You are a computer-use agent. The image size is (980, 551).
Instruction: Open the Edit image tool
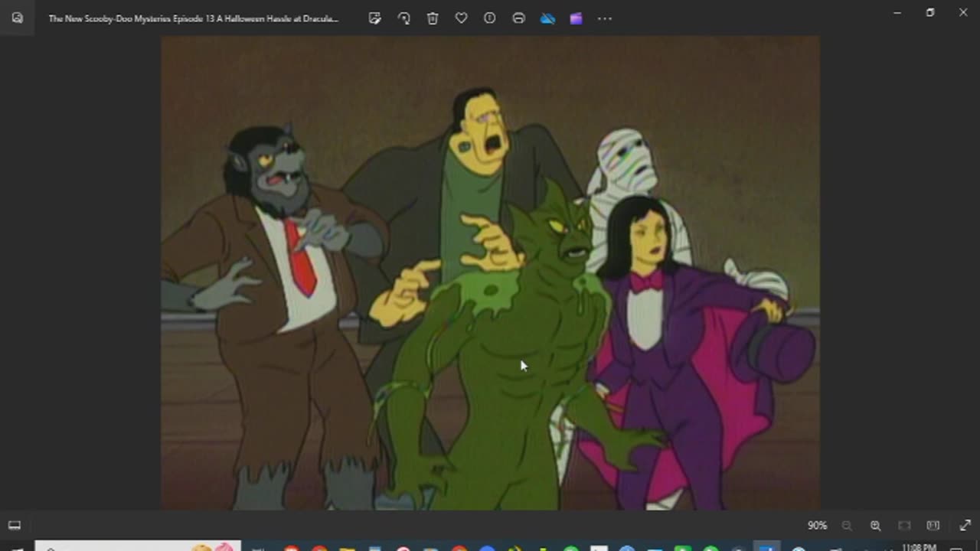pos(374,18)
